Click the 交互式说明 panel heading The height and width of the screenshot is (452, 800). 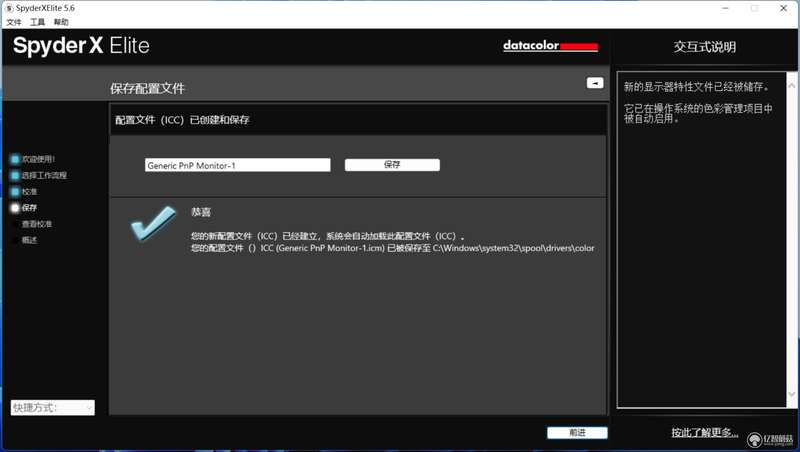pos(705,47)
